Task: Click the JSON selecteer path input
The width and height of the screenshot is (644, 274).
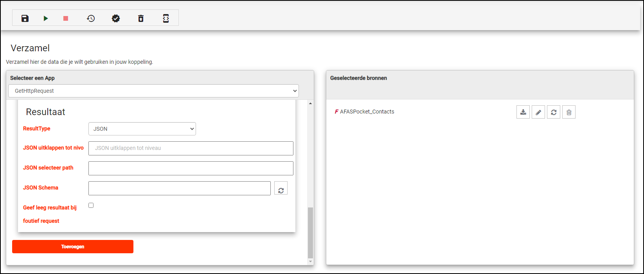Action: [191, 168]
